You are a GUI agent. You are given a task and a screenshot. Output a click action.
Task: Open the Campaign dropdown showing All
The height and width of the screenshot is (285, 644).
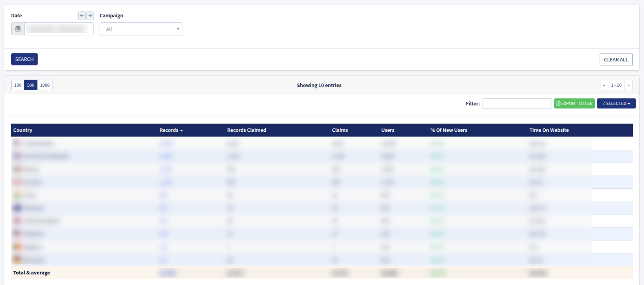(x=141, y=29)
